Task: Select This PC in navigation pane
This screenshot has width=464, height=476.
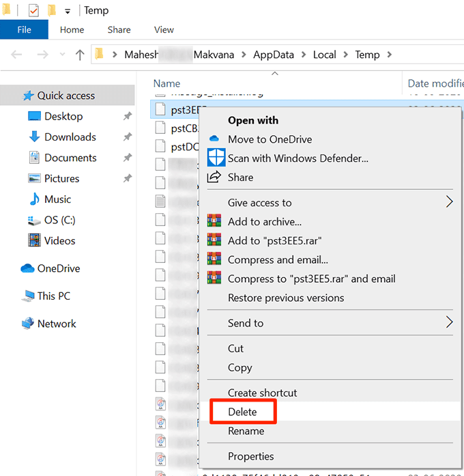Action: coord(53,296)
